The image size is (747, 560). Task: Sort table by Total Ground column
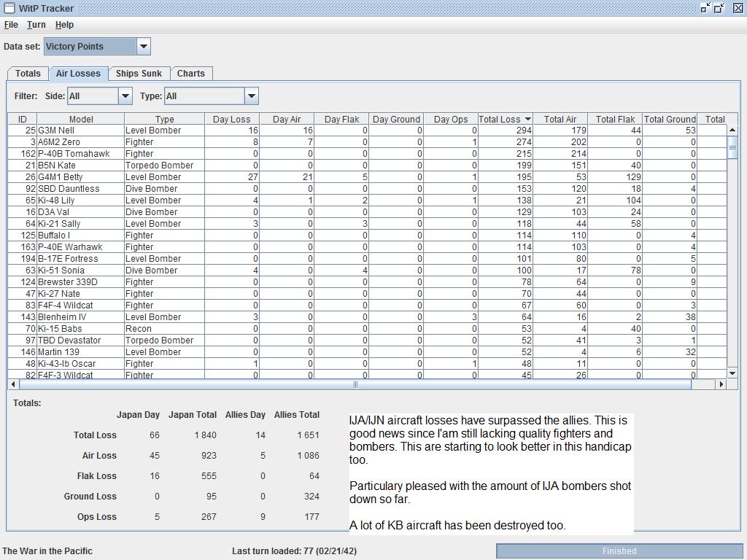pos(670,119)
